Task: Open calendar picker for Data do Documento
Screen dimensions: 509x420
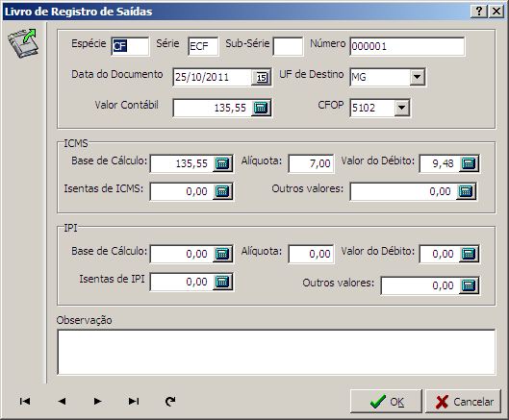Action: click(x=262, y=77)
